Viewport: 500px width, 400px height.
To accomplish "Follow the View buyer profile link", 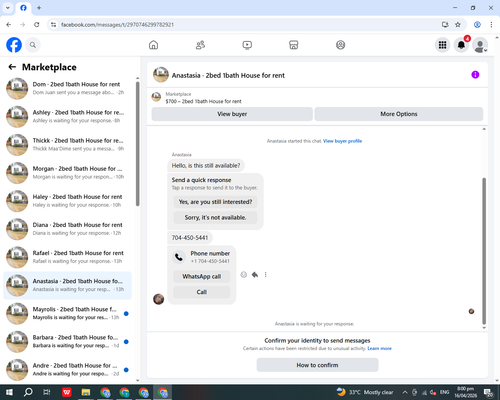I will click(342, 141).
